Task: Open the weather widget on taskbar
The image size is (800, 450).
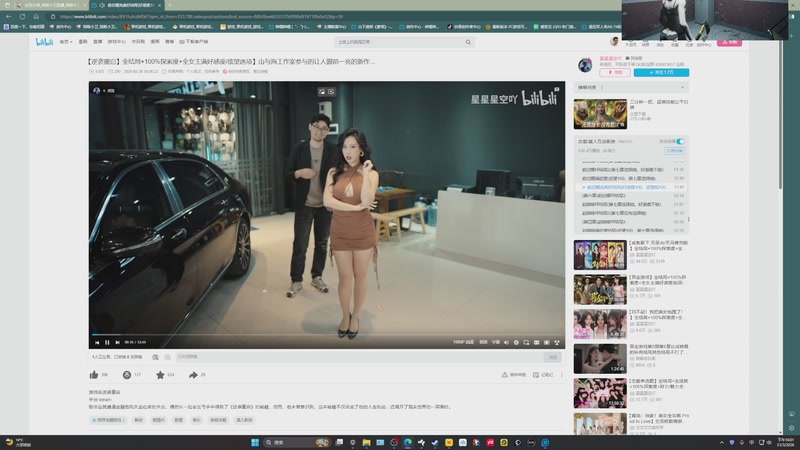Action: [18, 442]
